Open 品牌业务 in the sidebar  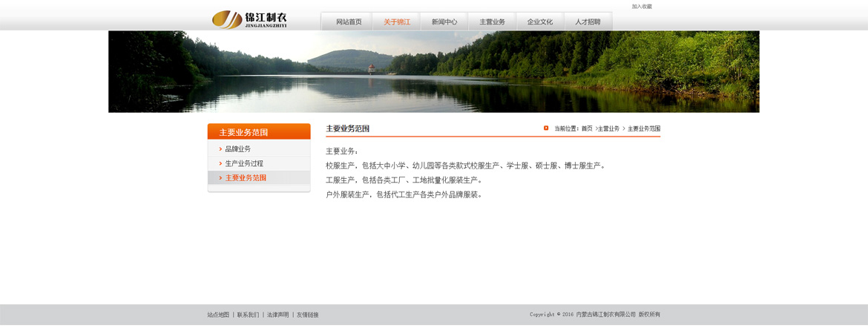pos(238,149)
